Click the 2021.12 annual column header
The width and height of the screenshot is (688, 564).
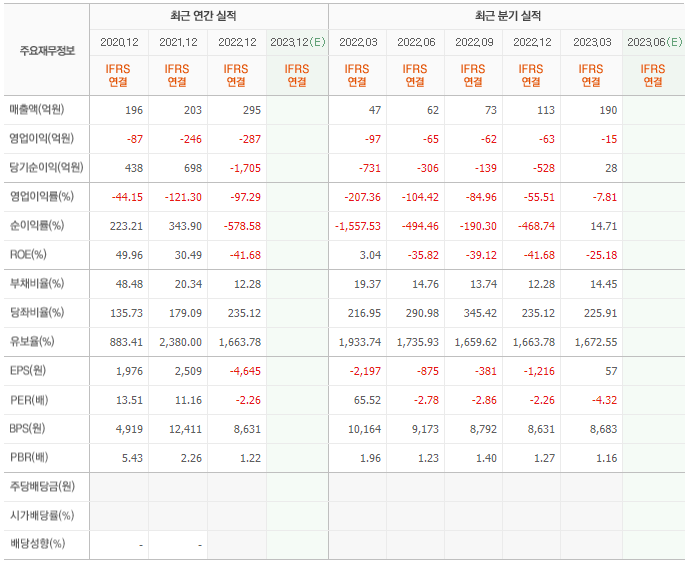(178, 42)
